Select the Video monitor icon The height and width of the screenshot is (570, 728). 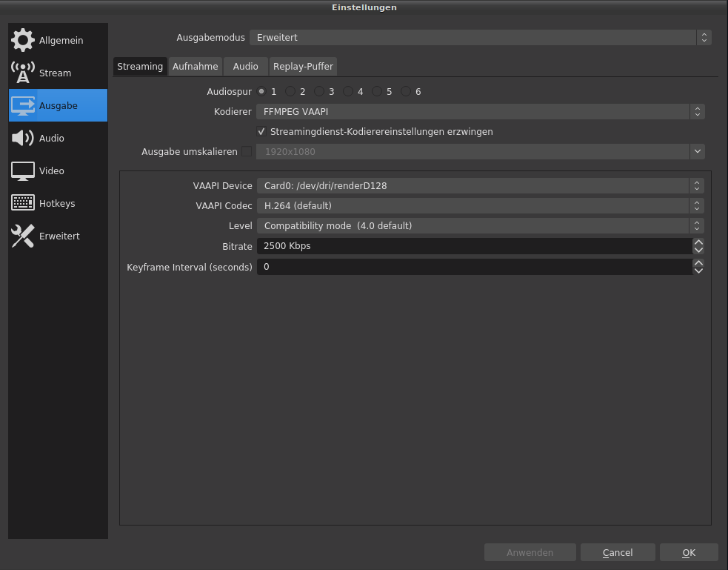click(23, 170)
